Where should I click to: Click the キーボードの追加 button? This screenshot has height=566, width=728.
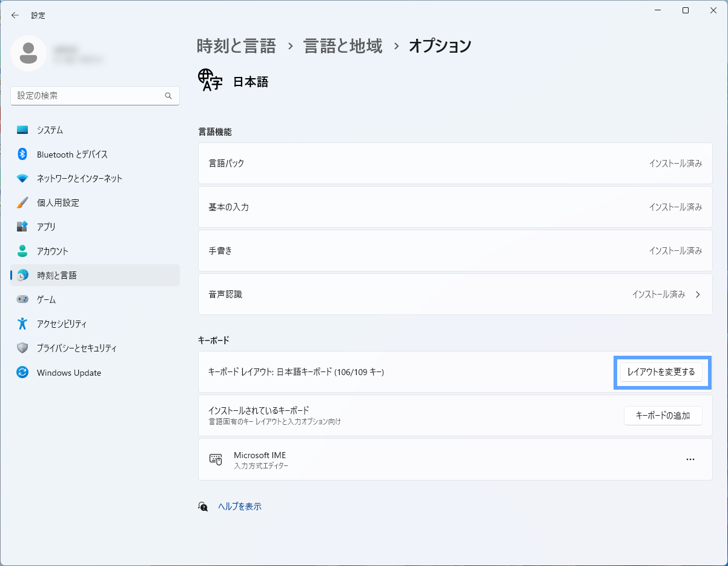pos(663,416)
